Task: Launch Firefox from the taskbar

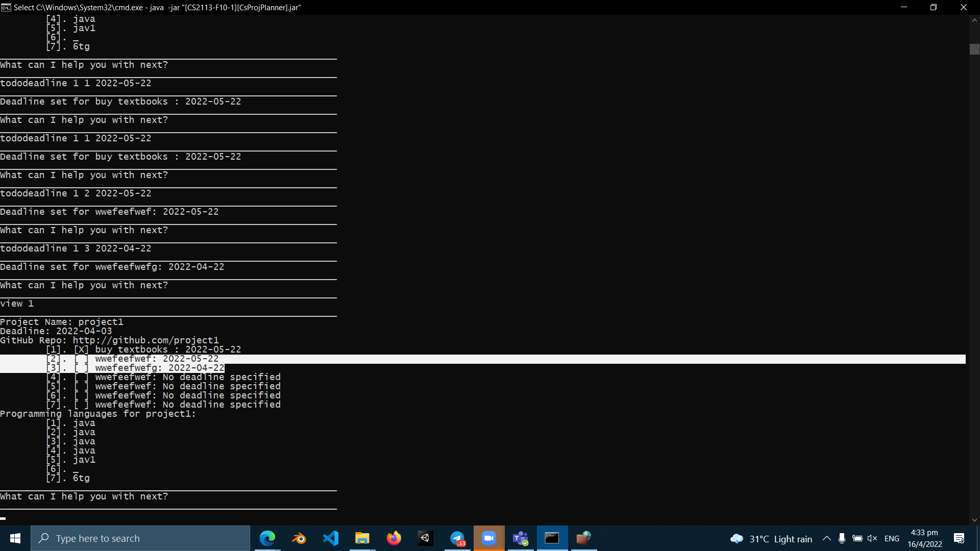Action: 394,538
